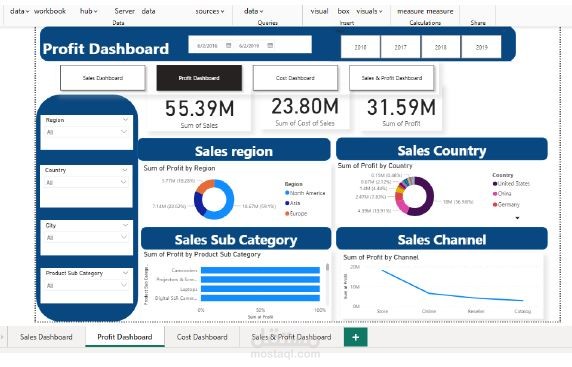Click the 55.39M Sum of Sales card
Screen dimensions: 572x367
(x=199, y=113)
